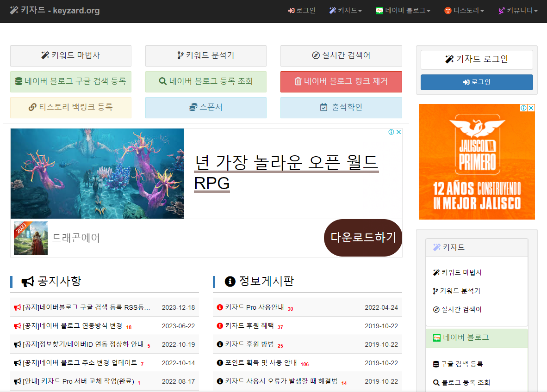This screenshot has height=392, width=547.
Task: Click the Jalisco Va Primero ad banner
Action: [x=477, y=162]
